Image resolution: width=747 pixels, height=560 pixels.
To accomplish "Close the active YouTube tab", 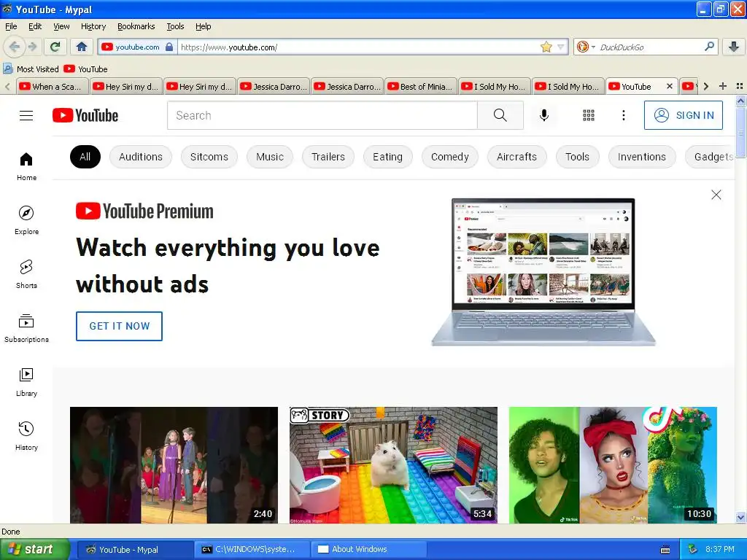I will (x=670, y=86).
